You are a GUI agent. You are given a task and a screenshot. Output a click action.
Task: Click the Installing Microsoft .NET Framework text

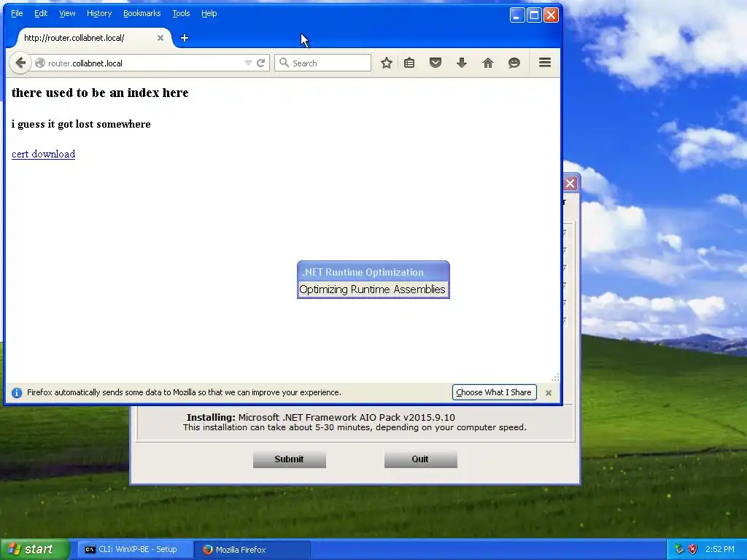(321, 417)
